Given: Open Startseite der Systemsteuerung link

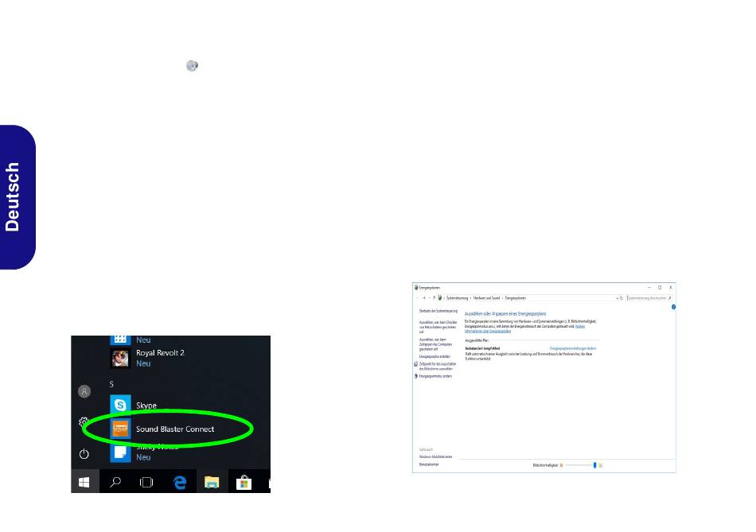Looking at the screenshot, I should tap(438, 311).
